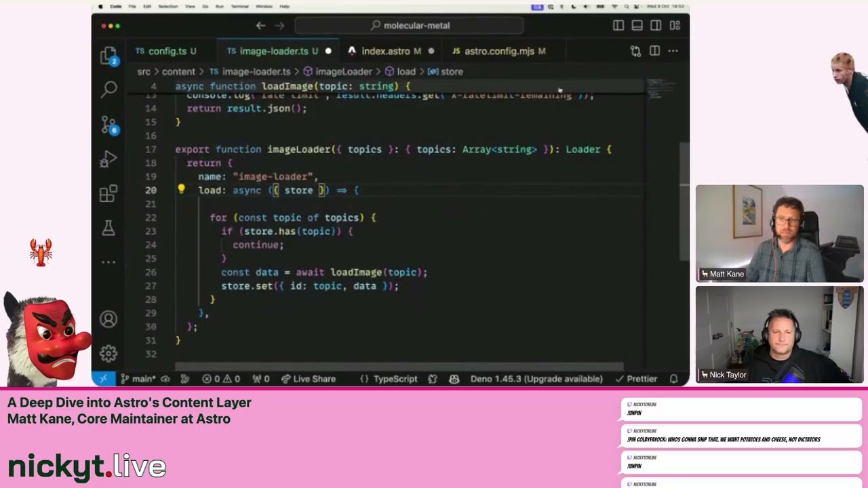The image size is (868, 488).
Task: Open the Source Control view
Action: [108, 125]
